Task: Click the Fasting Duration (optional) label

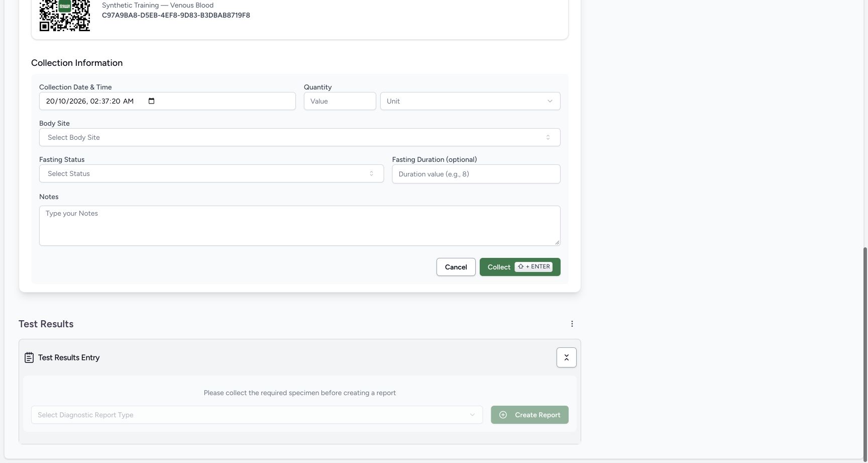Action: [x=435, y=159]
